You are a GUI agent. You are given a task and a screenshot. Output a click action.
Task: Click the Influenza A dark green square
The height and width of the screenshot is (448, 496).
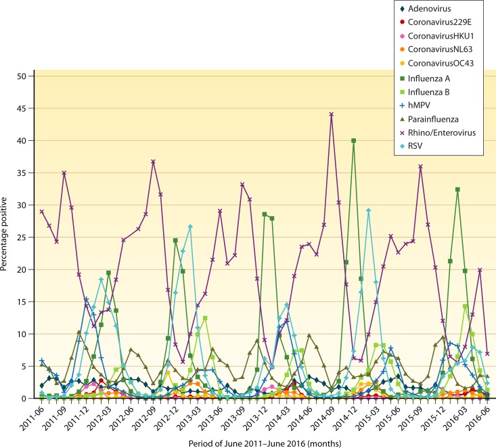402,79
